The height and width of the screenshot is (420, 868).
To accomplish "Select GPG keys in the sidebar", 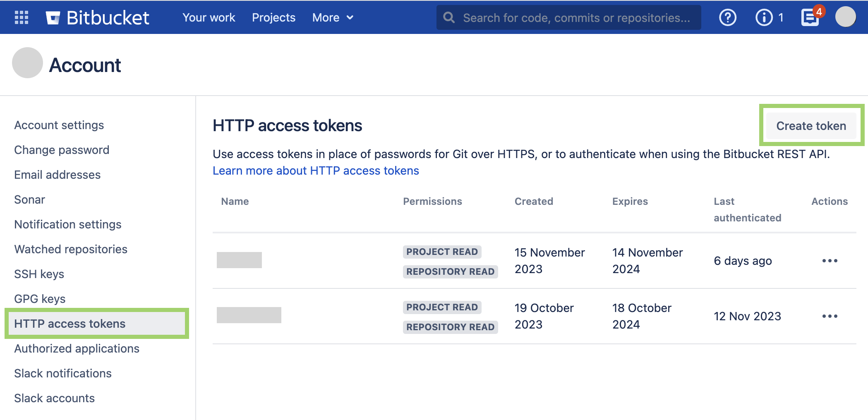I will tap(39, 299).
